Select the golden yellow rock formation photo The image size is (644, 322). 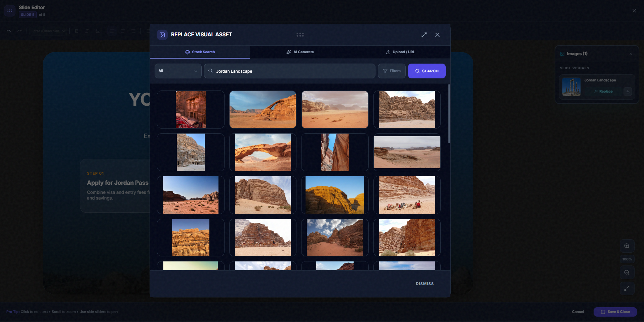tap(335, 195)
